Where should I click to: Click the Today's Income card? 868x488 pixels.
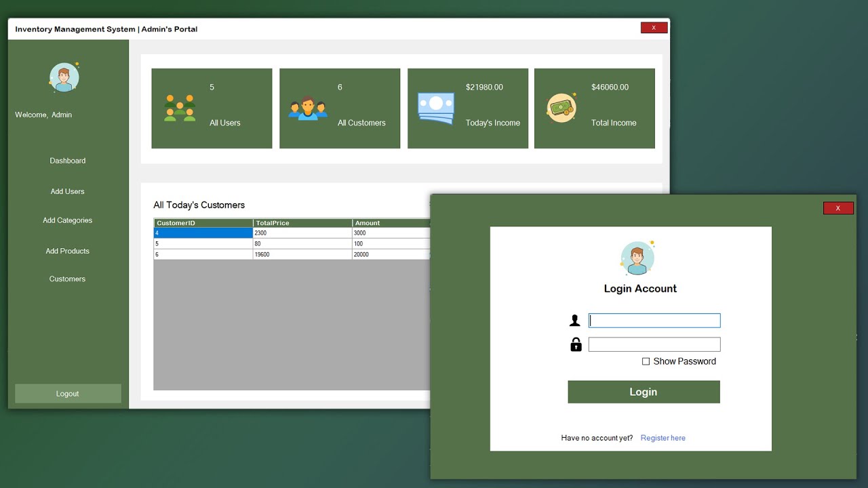468,108
